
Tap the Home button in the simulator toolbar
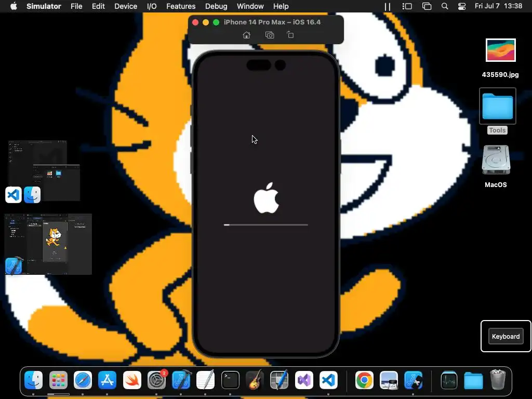[247, 35]
